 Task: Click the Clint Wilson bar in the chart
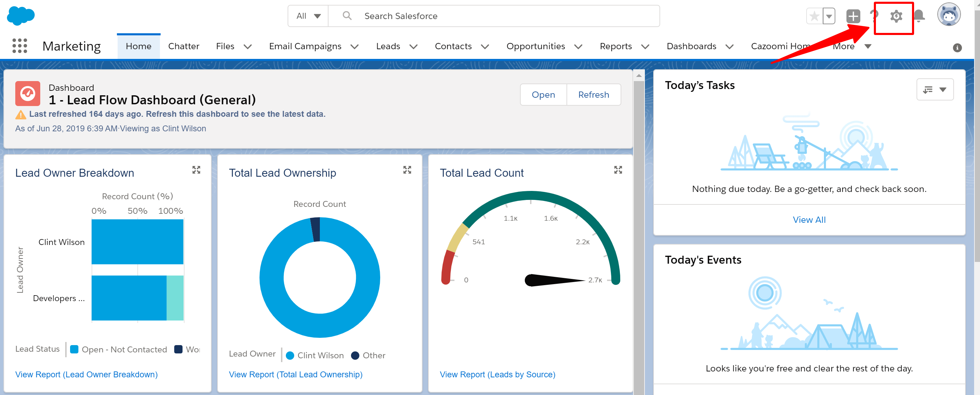137,242
